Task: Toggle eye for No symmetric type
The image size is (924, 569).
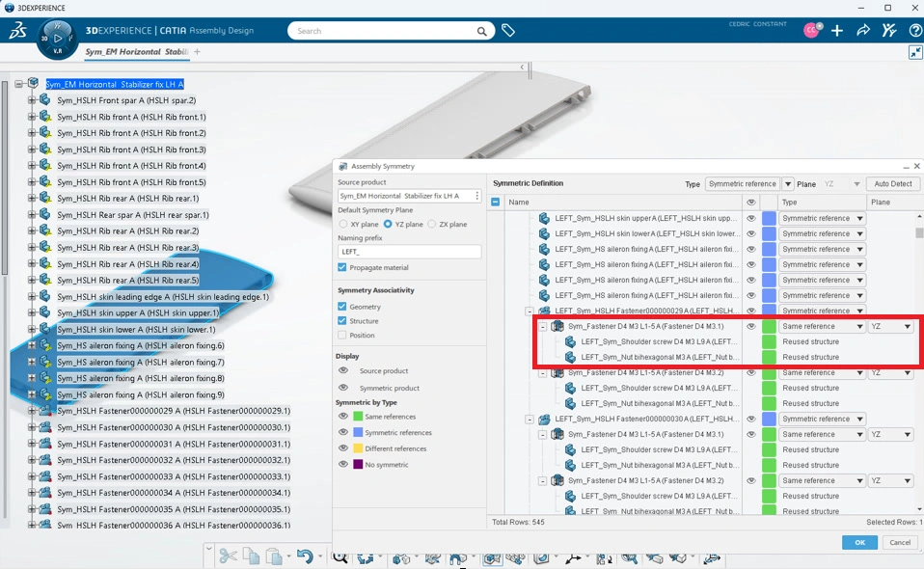Action: (343, 465)
